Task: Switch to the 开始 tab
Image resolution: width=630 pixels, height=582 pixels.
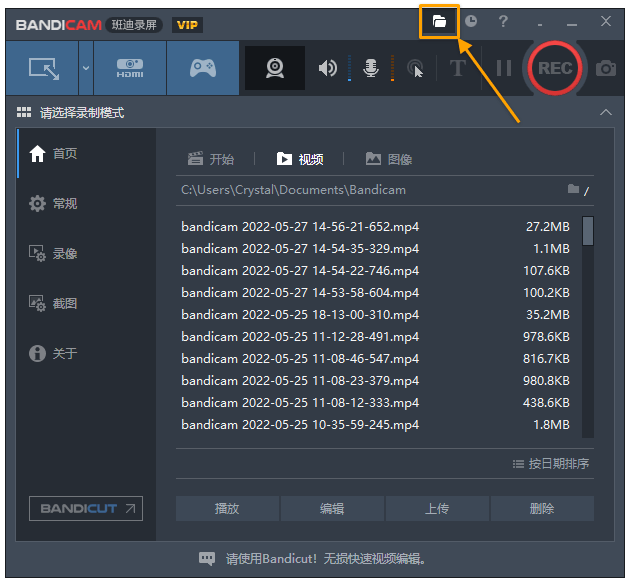Action: coord(211,159)
